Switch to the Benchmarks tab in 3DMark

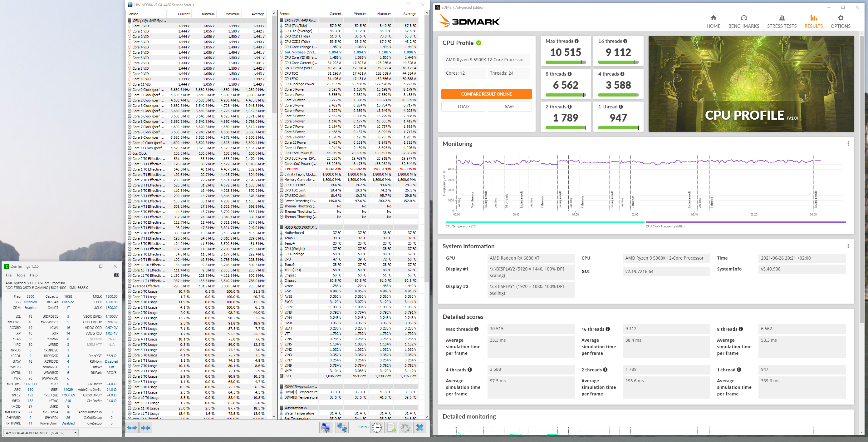tap(744, 22)
